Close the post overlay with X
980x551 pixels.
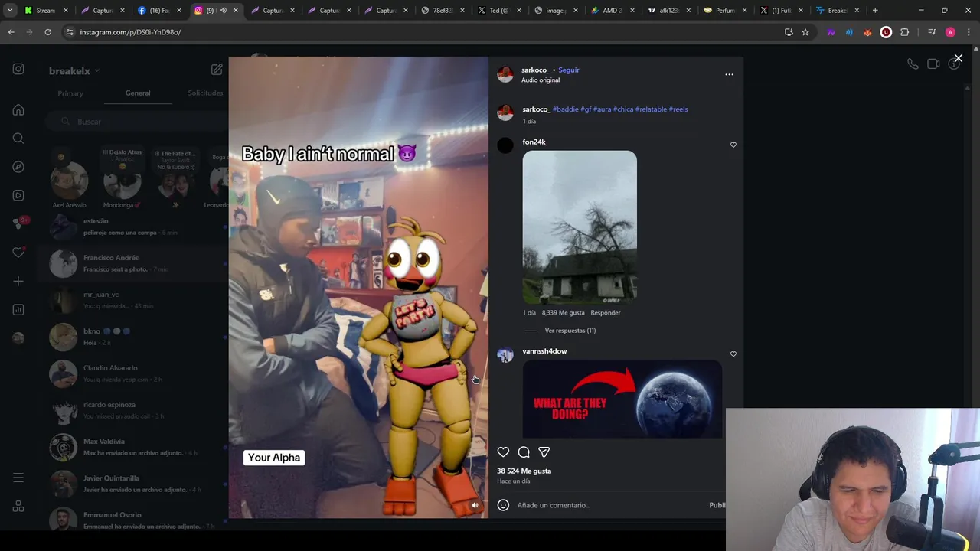[958, 58]
